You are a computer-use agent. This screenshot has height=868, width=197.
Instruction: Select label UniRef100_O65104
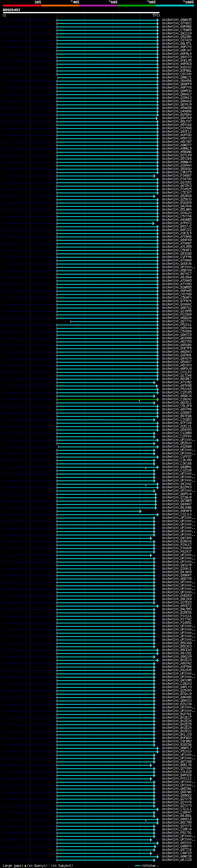[177, 328]
